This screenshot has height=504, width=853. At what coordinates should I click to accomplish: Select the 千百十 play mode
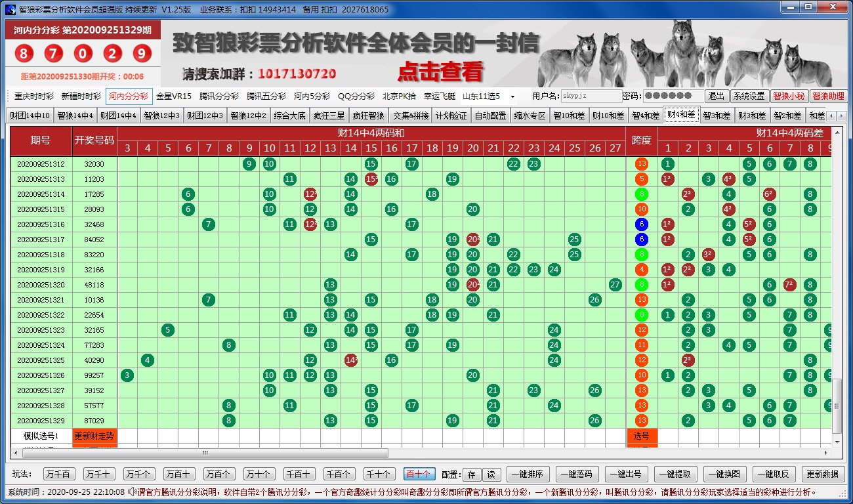[x=299, y=474]
